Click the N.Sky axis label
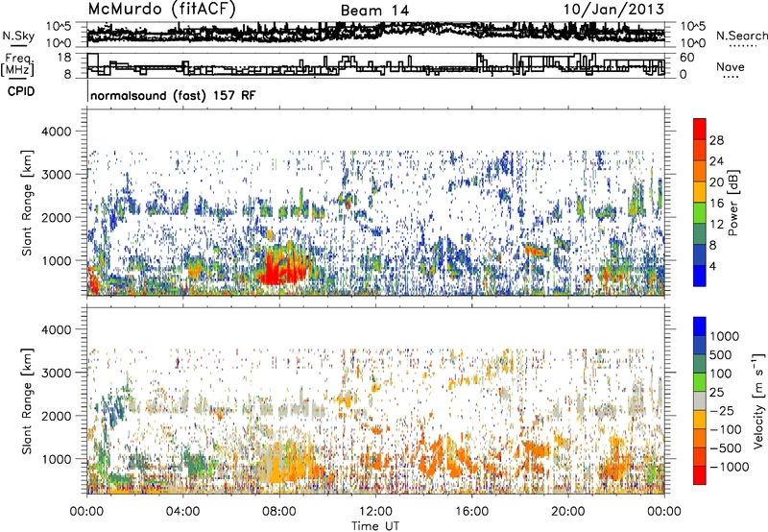Image resolution: width=768 pixels, height=532 pixels. point(18,36)
